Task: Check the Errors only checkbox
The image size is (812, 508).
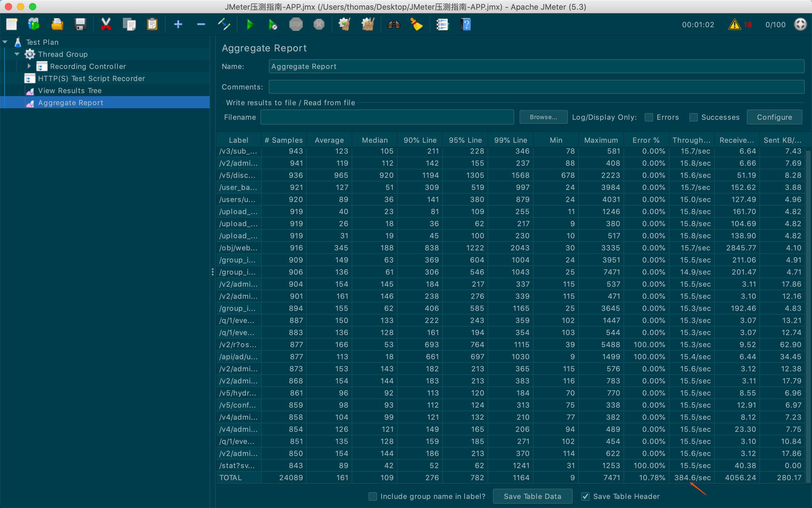Action: tap(649, 117)
